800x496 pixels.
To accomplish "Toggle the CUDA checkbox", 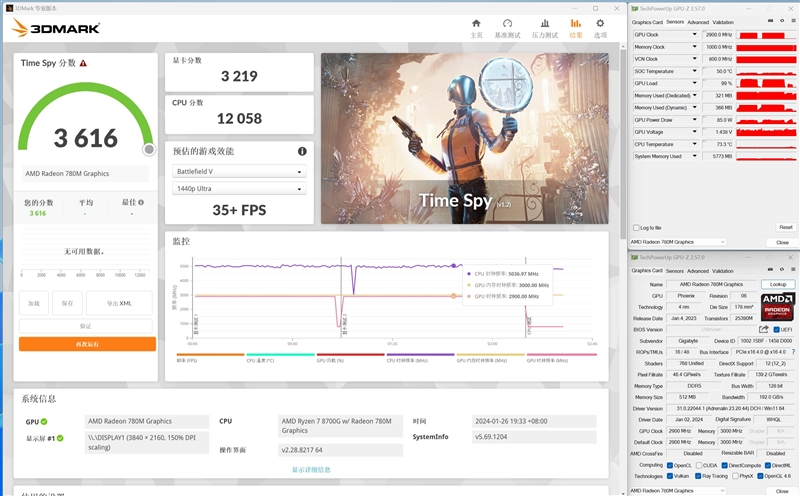I will (x=699, y=465).
